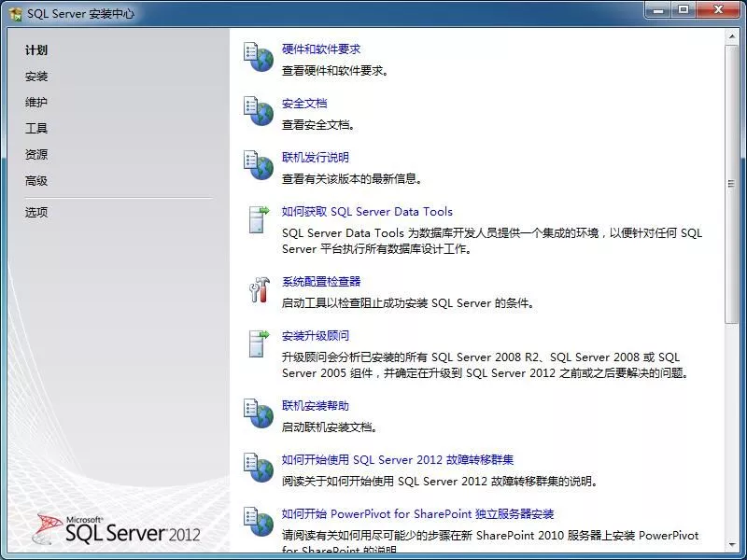The image size is (747, 560).
Task: Click the scrollbar up arrow
Action: [x=731, y=36]
